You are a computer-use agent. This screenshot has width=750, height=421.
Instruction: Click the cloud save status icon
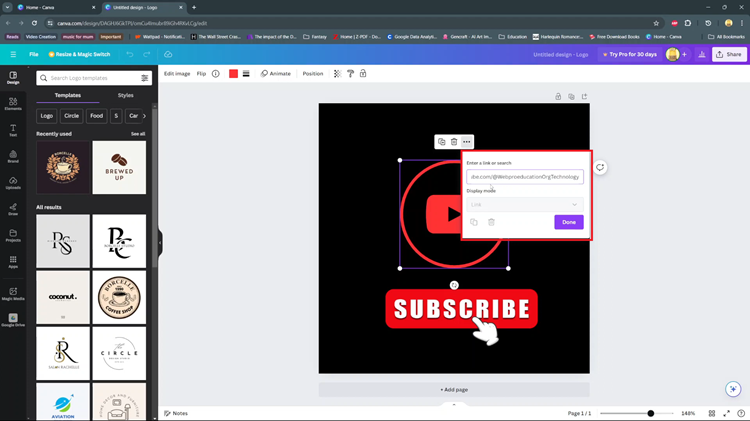[x=168, y=55]
